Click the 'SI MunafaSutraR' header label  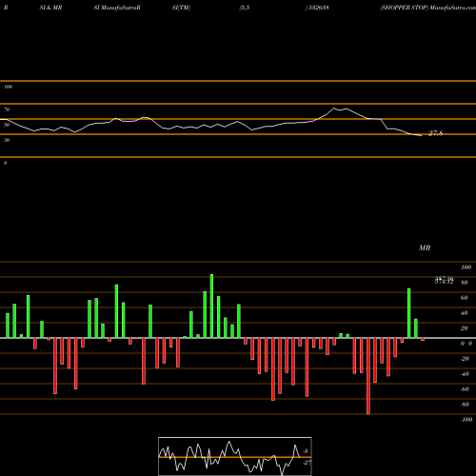tap(117, 8)
